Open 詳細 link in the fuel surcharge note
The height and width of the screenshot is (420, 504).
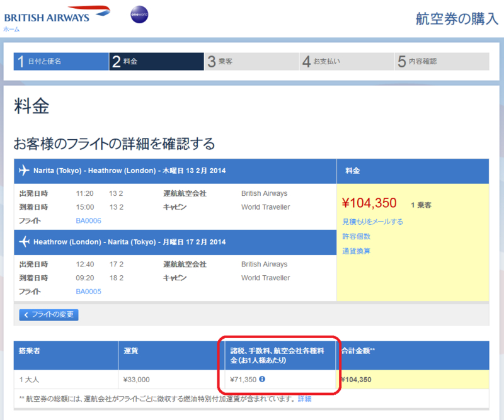pyautogui.click(x=304, y=399)
